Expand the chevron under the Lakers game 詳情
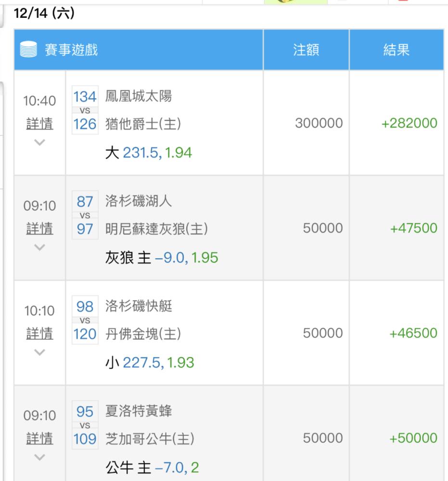Image resolution: width=448 pixels, height=481 pixels. coord(39,247)
